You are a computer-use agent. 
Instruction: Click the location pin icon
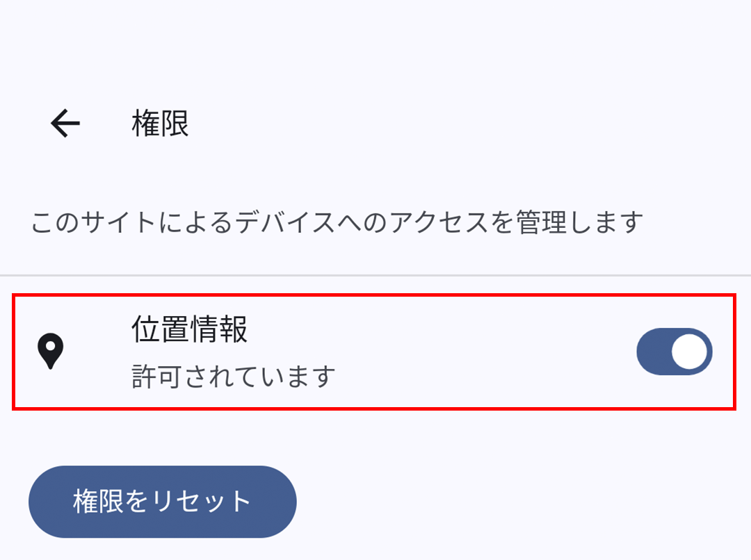click(x=50, y=352)
